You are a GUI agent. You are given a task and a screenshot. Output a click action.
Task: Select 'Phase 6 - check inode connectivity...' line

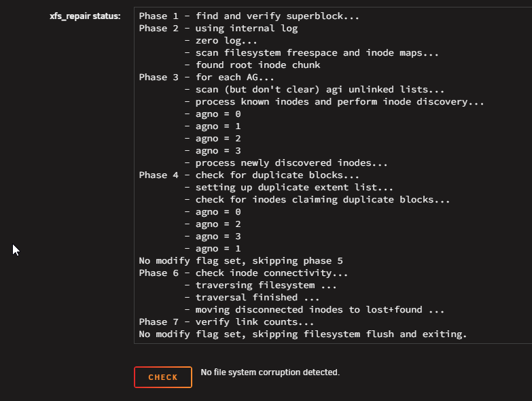(243, 273)
